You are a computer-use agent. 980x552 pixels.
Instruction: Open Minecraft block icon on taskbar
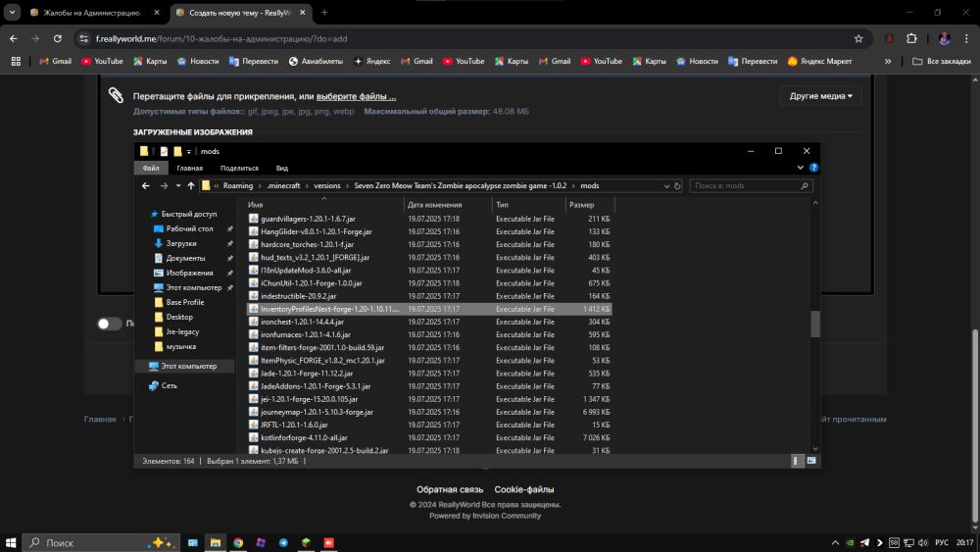[306, 542]
